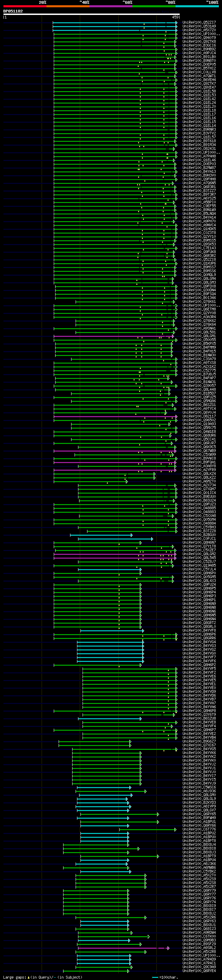Click the UniRef100_O82117 label
222x980 pixels.
(x=199, y=416)
